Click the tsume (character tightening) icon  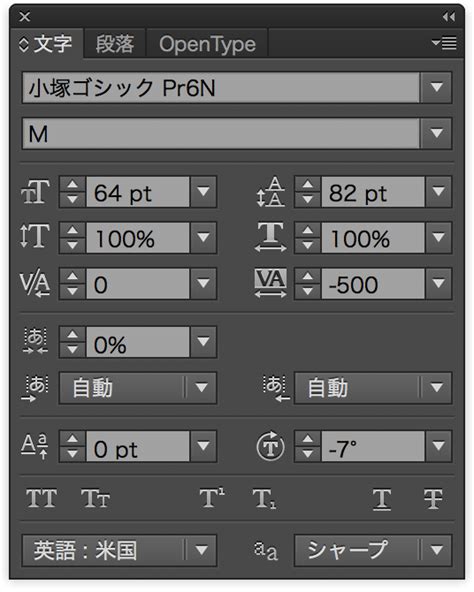[x=35, y=341]
